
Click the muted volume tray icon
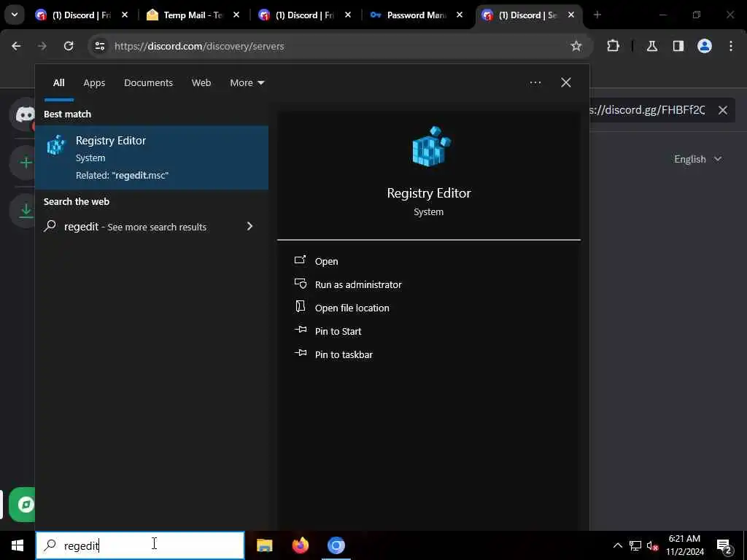pyautogui.click(x=652, y=545)
